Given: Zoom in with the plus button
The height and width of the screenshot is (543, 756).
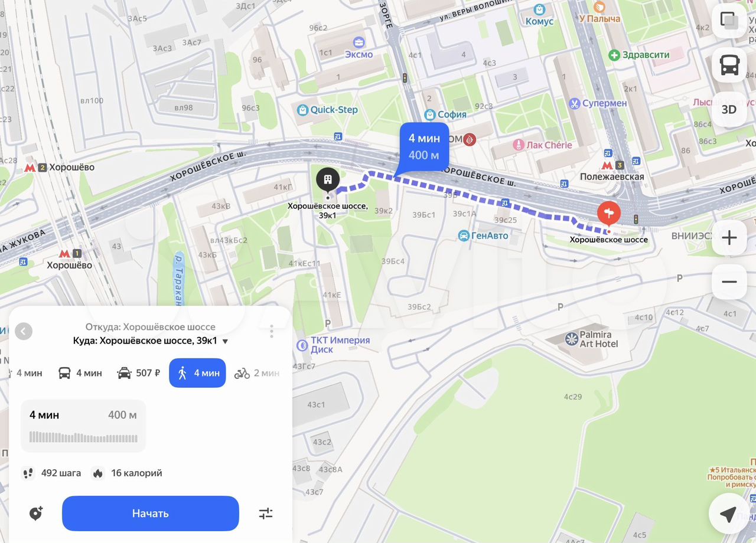Looking at the screenshot, I should [x=729, y=238].
